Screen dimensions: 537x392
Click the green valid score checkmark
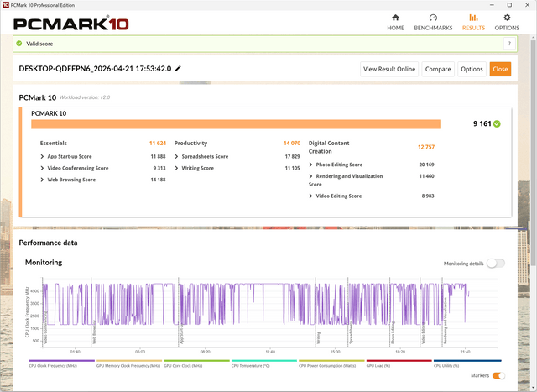[19, 44]
